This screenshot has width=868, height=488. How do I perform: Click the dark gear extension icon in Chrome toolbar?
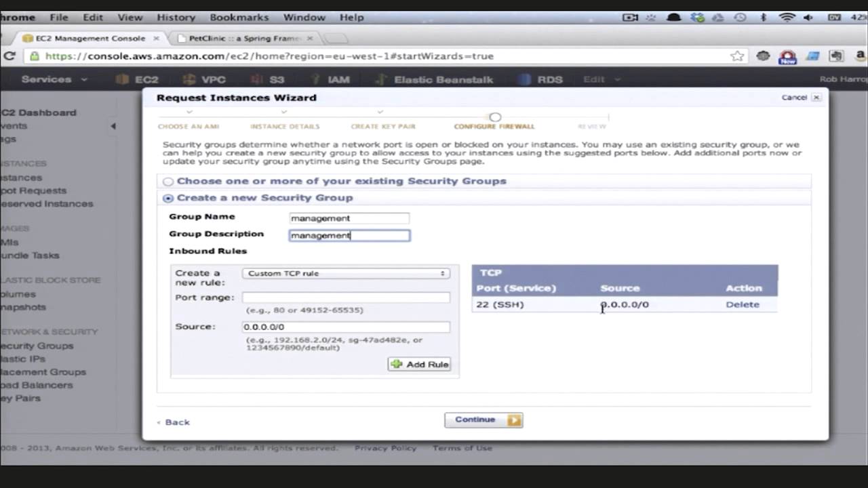764,56
